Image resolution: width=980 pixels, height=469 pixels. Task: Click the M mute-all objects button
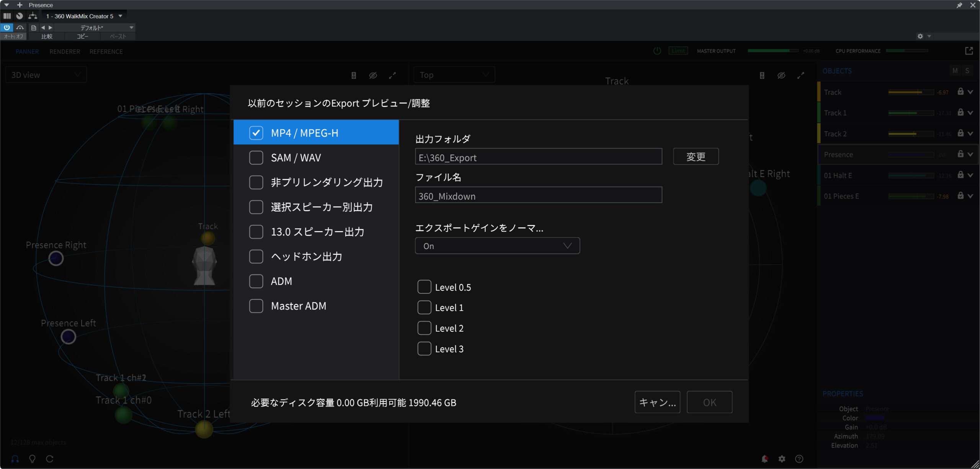point(955,71)
